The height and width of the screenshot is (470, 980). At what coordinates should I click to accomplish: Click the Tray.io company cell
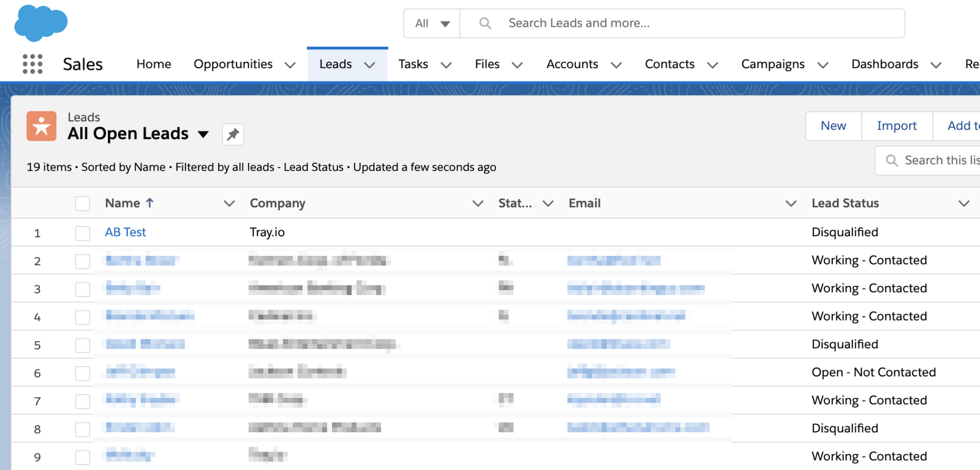(267, 233)
